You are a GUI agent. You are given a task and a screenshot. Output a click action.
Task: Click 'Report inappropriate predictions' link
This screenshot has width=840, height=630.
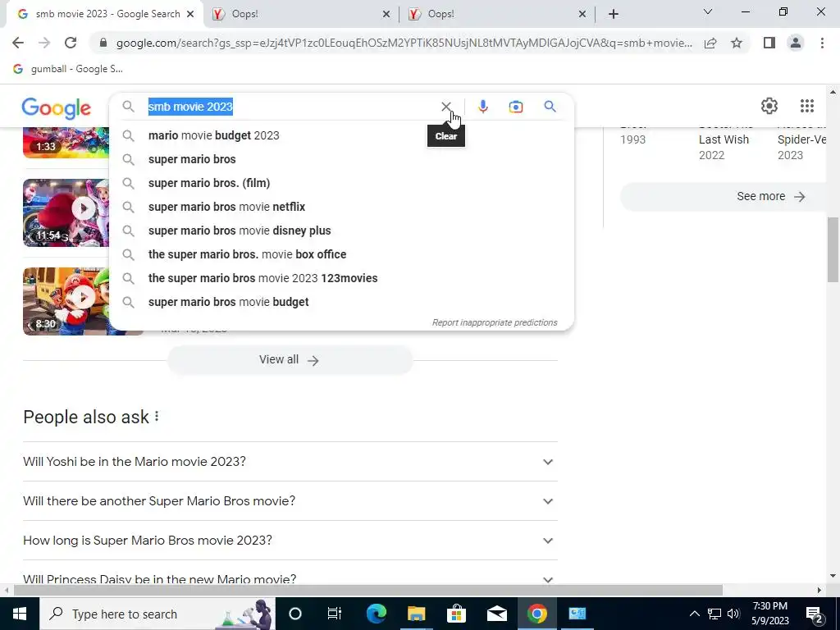click(x=495, y=322)
